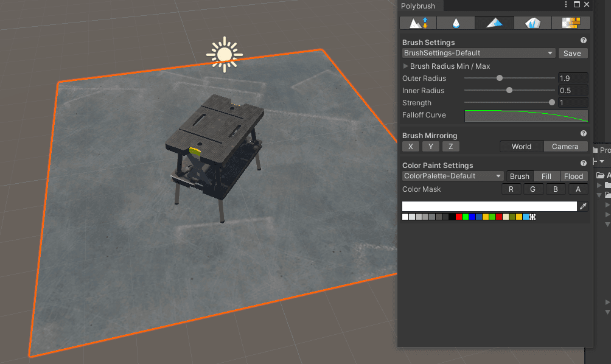The height and width of the screenshot is (364, 611).
Task: Select the sun directional light gizmo
Action: (x=225, y=55)
